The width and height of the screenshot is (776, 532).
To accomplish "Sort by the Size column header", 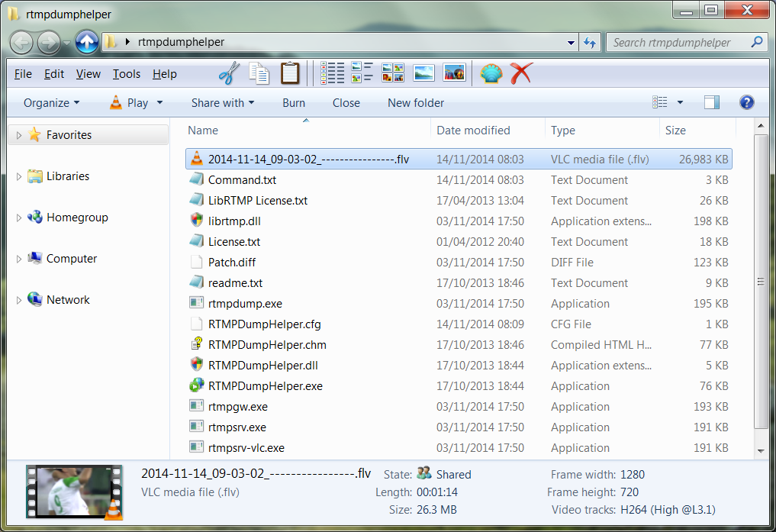I will click(x=698, y=131).
